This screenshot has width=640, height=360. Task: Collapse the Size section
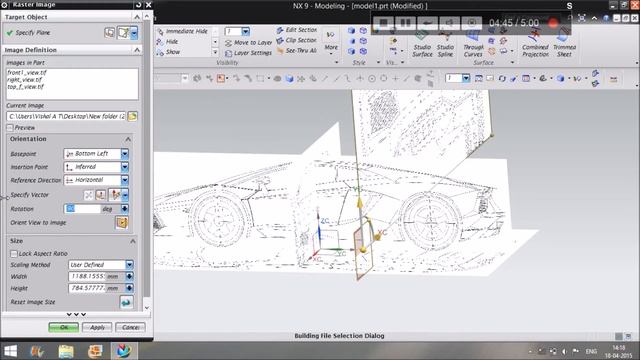pyautogui.click(x=133, y=241)
